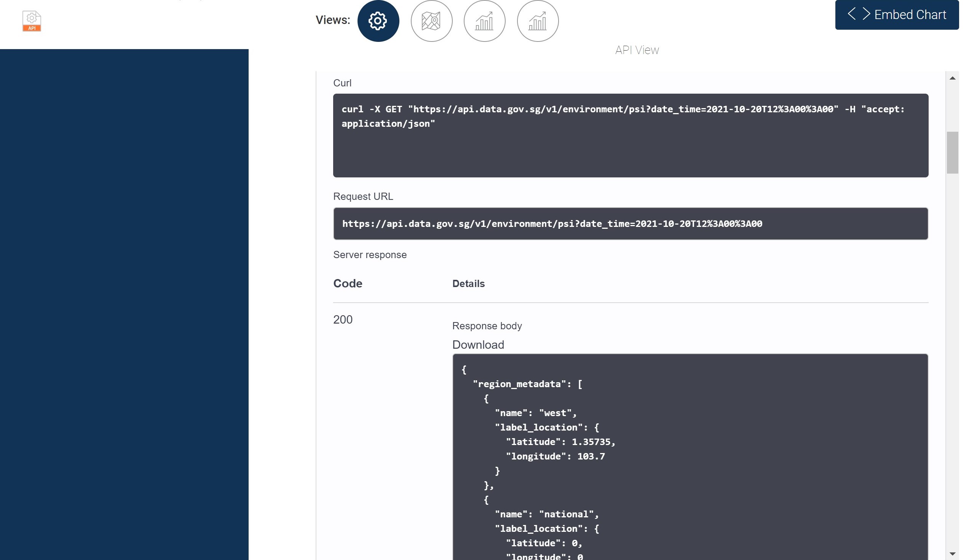Image resolution: width=969 pixels, height=560 pixels.
Task: Click the longitude 103.7 value
Action: [591, 456]
